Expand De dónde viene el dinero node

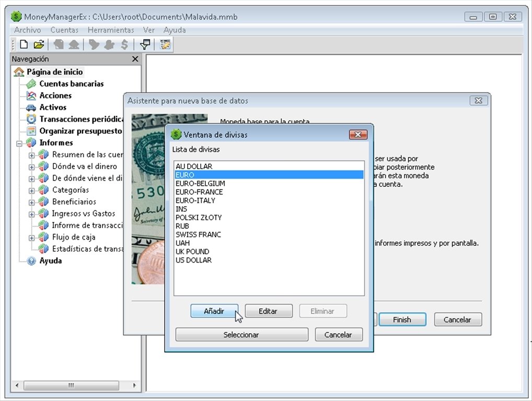click(31, 179)
